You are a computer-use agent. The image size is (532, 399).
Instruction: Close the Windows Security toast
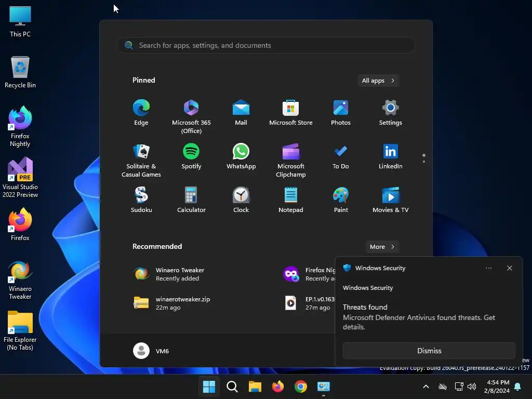tap(509, 268)
